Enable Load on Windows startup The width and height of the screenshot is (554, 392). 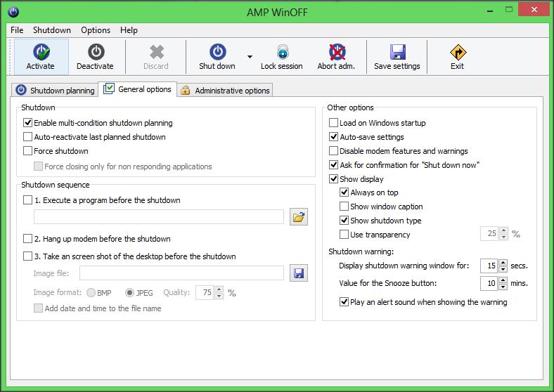[333, 122]
